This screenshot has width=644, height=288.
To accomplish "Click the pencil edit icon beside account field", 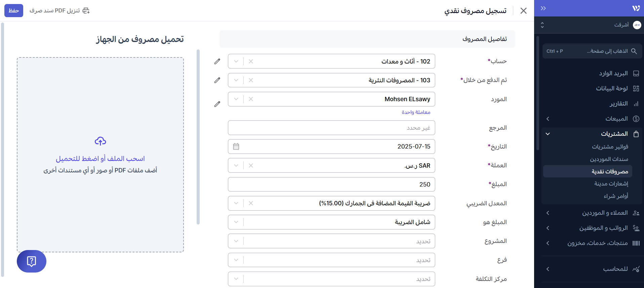I will click(217, 61).
